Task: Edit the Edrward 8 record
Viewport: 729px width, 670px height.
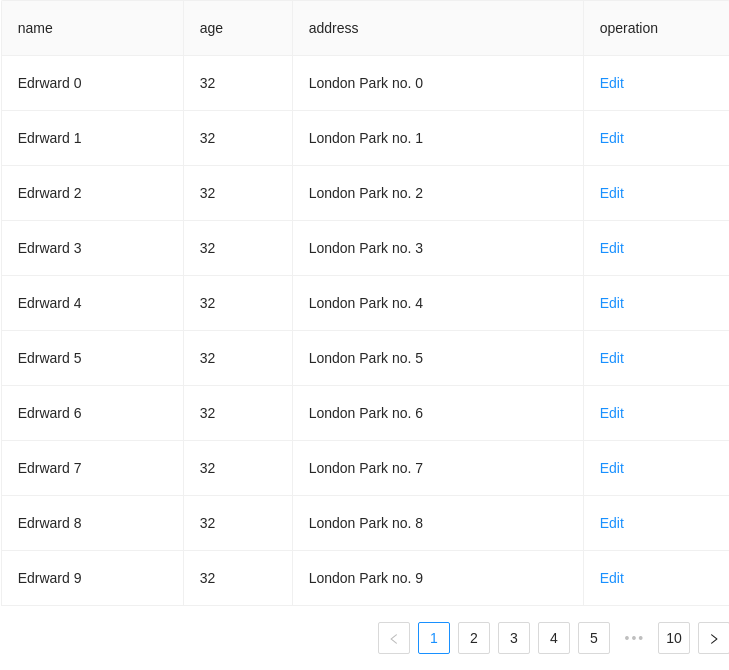Action: tap(611, 523)
